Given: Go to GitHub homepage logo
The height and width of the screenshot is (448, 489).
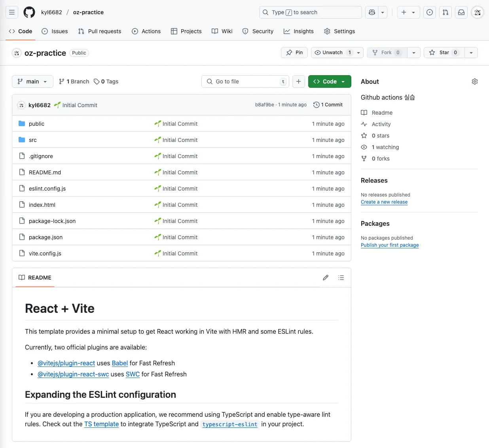Looking at the screenshot, I should point(29,12).
